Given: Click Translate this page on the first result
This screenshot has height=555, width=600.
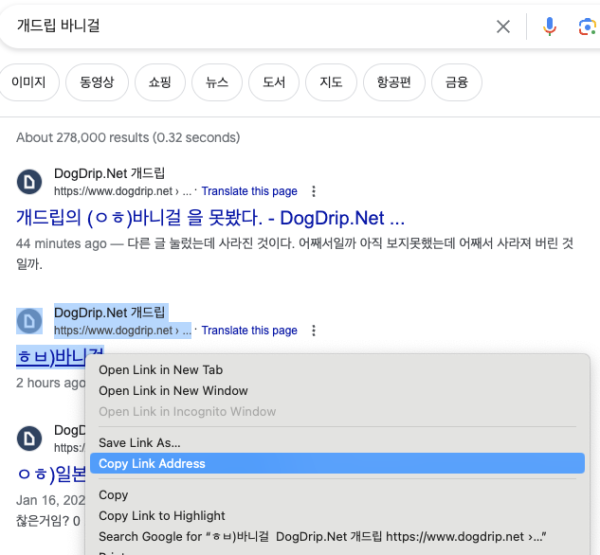Looking at the screenshot, I should [x=249, y=191].
